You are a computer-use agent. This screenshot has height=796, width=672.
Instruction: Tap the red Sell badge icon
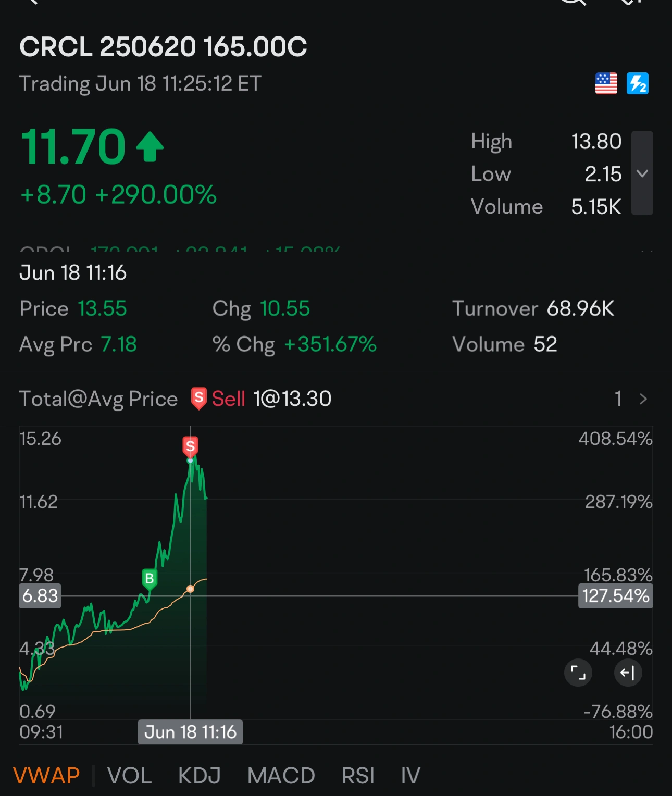[198, 399]
